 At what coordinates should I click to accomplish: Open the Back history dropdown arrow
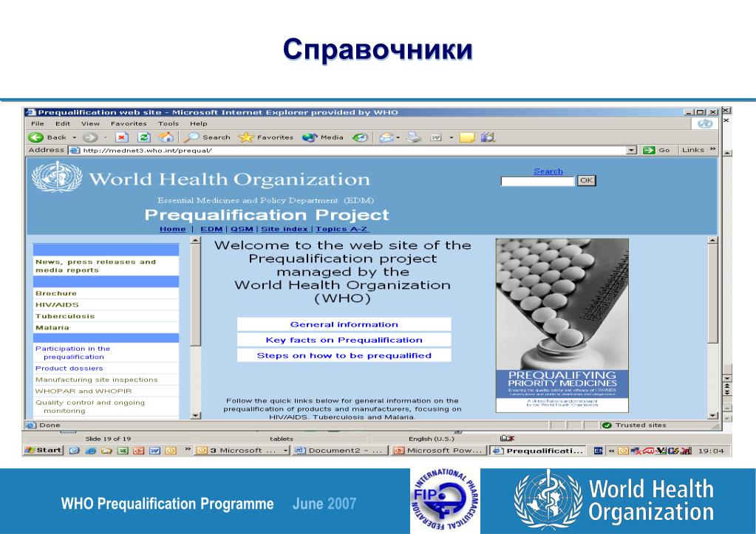(x=74, y=138)
